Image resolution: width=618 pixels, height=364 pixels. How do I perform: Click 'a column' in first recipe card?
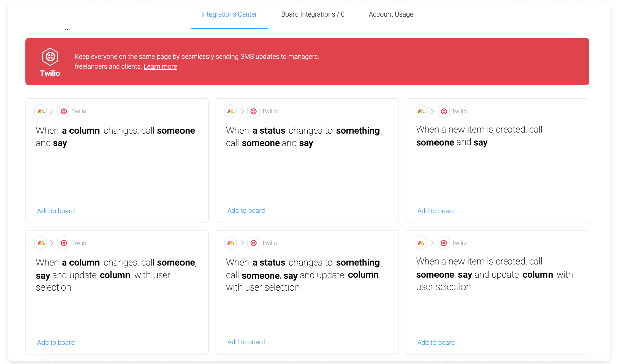coord(81,131)
